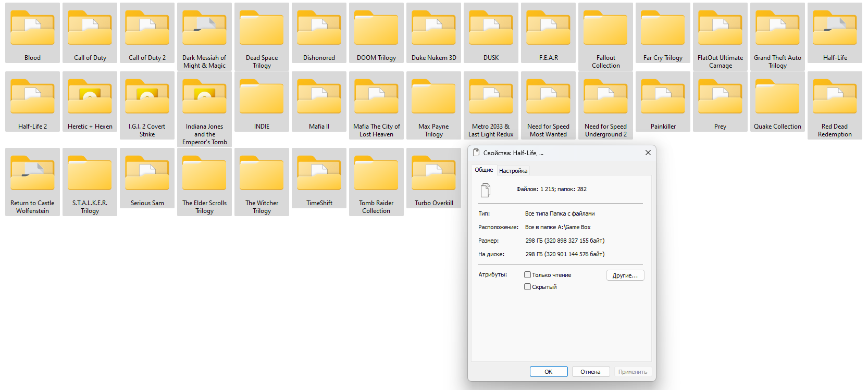
Task: Click The Elder Scrolls Trilogy folder icon
Action: click(x=204, y=173)
